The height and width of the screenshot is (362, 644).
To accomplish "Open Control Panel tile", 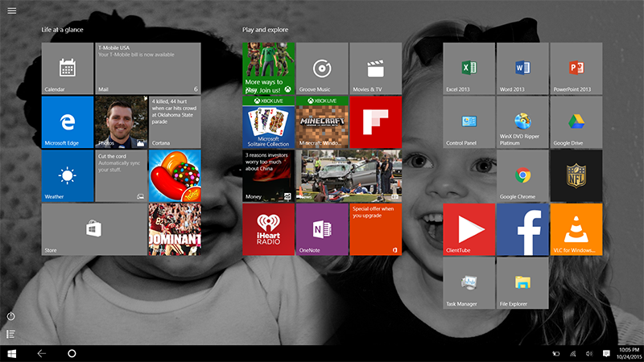I will [469, 122].
